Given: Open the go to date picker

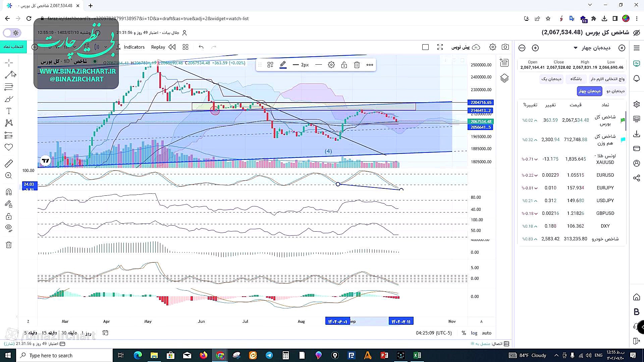Looking at the screenshot, I should point(105,333).
